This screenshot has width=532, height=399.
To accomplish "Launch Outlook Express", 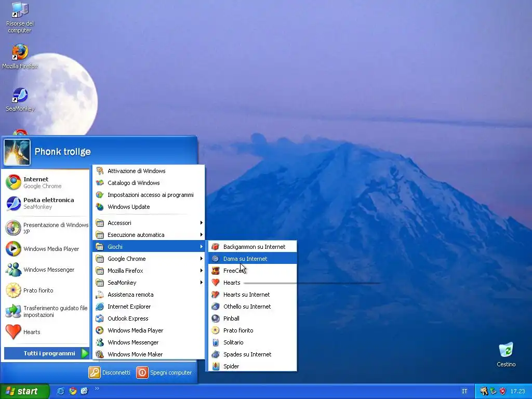I will pos(149,318).
